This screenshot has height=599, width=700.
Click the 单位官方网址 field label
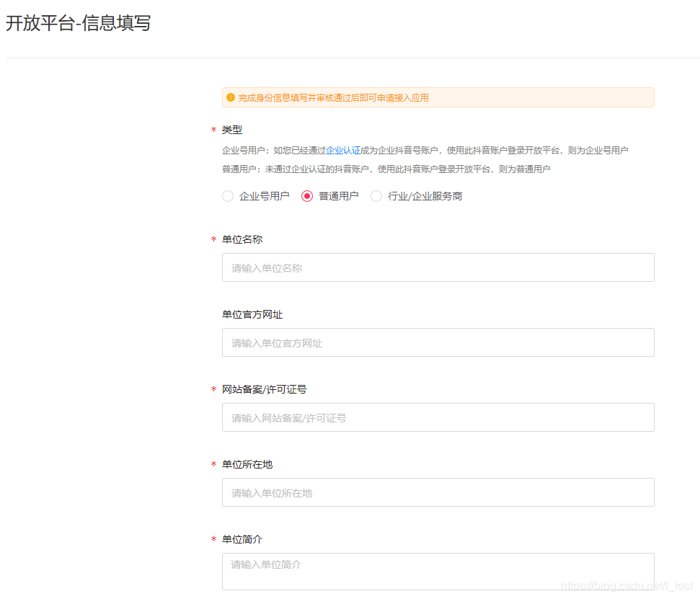pos(252,314)
